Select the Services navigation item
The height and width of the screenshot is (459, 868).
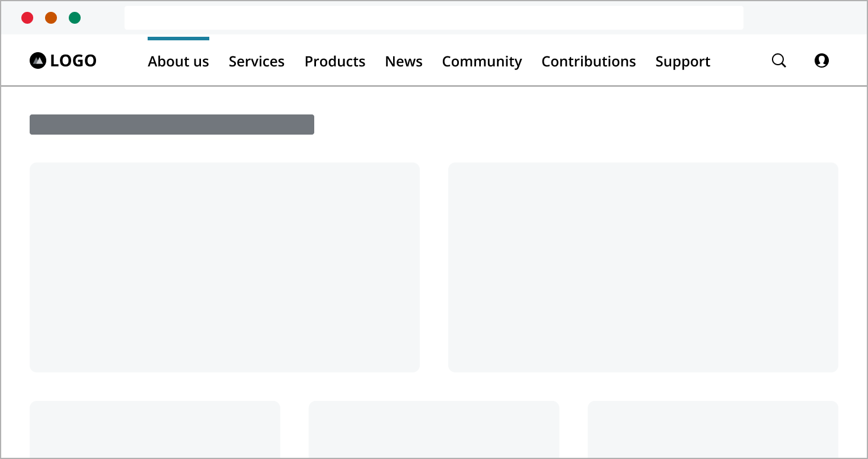click(x=256, y=61)
